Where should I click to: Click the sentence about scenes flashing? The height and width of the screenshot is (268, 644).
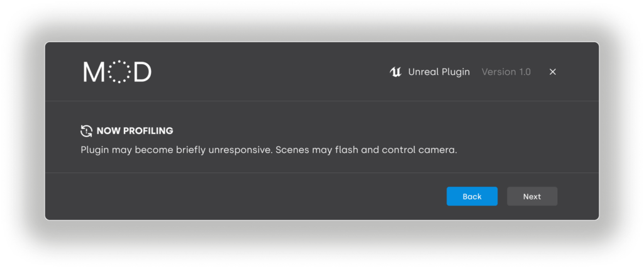366,151
